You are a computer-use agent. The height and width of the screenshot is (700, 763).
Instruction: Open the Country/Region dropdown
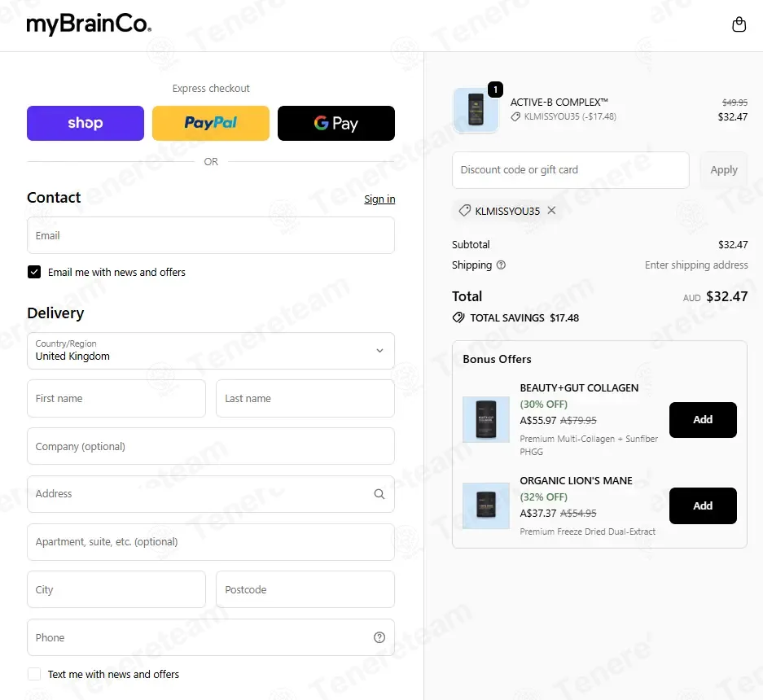click(x=211, y=351)
